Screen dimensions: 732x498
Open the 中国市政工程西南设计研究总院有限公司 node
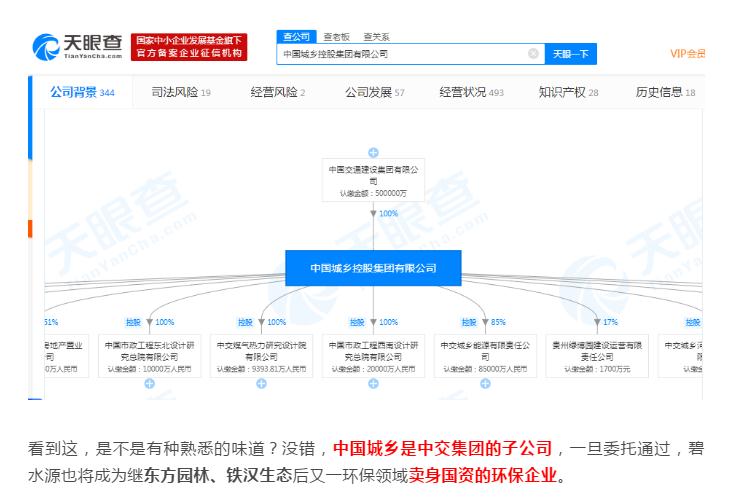pos(373,356)
